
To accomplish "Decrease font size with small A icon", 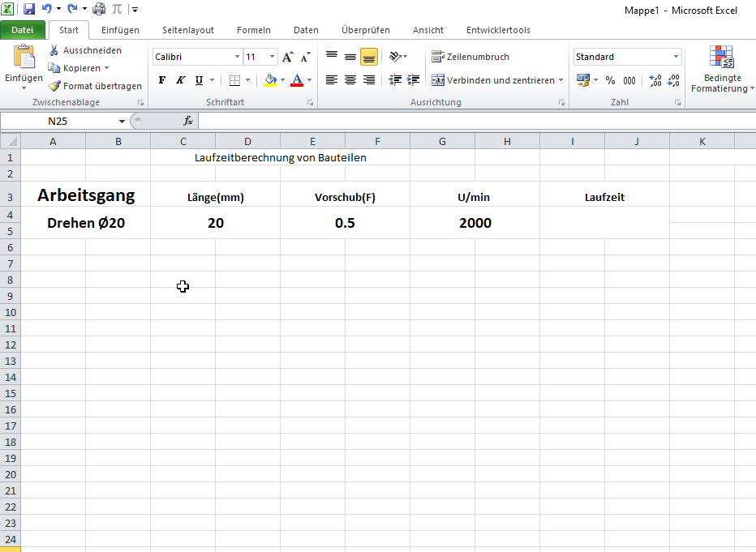I will click(305, 57).
